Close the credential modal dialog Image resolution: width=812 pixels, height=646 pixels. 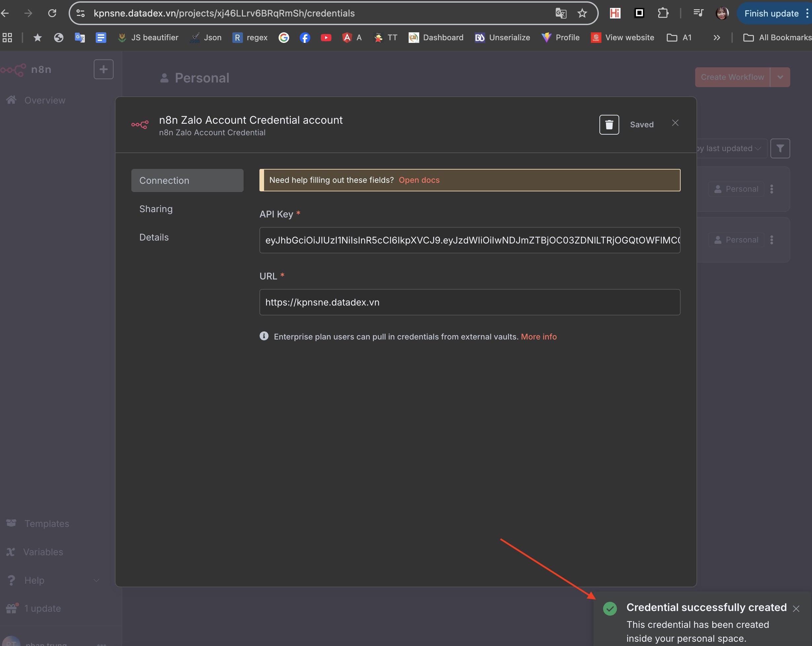point(675,123)
